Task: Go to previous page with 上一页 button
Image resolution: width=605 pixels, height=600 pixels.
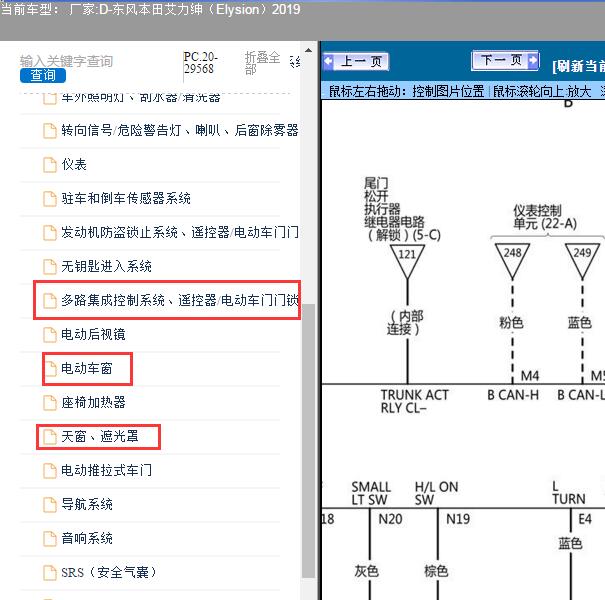Action: pyautogui.click(x=356, y=61)
